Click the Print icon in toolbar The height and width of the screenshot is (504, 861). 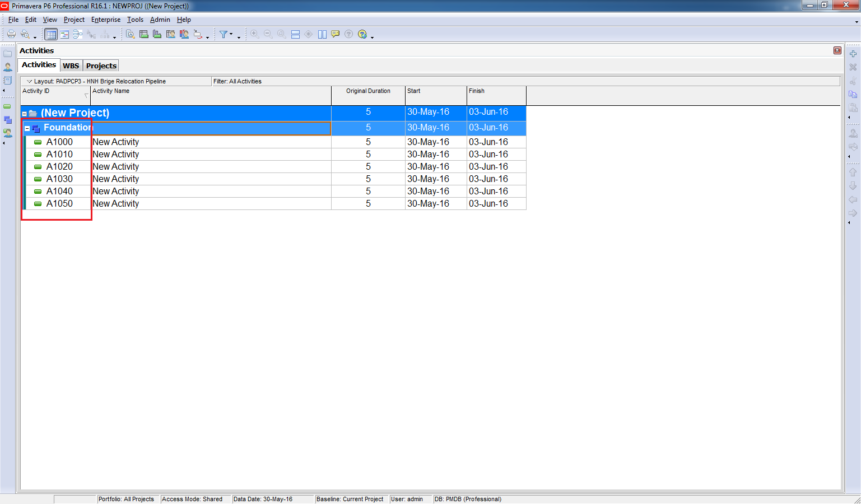11,34
